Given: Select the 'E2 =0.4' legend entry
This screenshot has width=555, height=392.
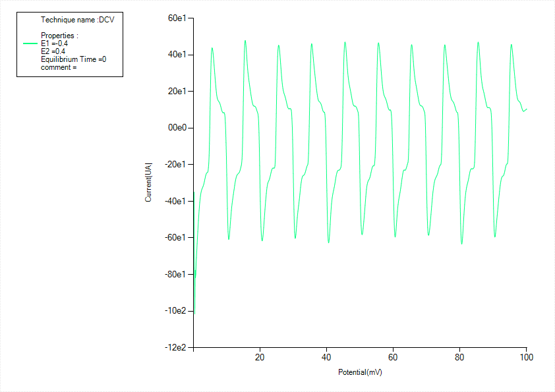Looking at the screenshot, I should click(x=53, y=51).
